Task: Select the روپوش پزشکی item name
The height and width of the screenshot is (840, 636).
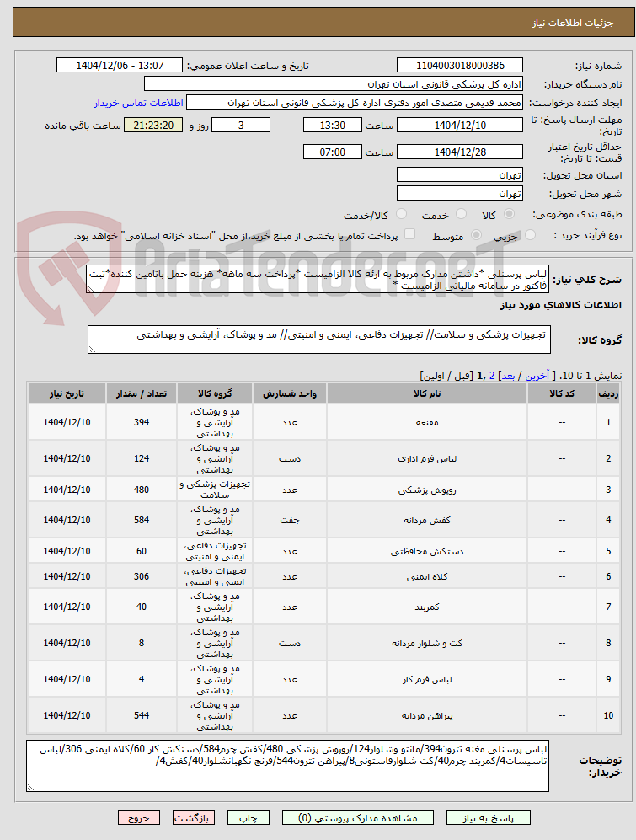Action: [427, 490]
